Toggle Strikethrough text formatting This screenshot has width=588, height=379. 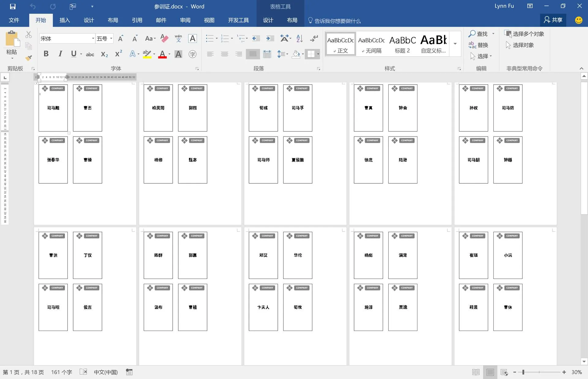[x=90, y=54]
